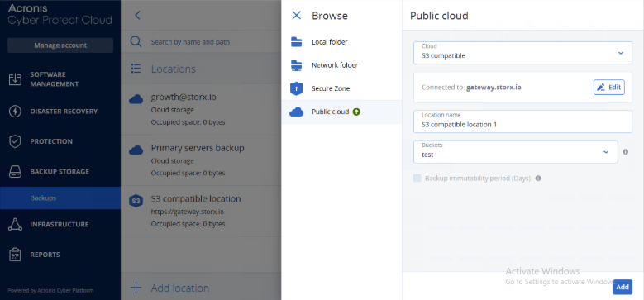Click the Add button
This screenshot has height=300, width=644.
pos(623,287)
